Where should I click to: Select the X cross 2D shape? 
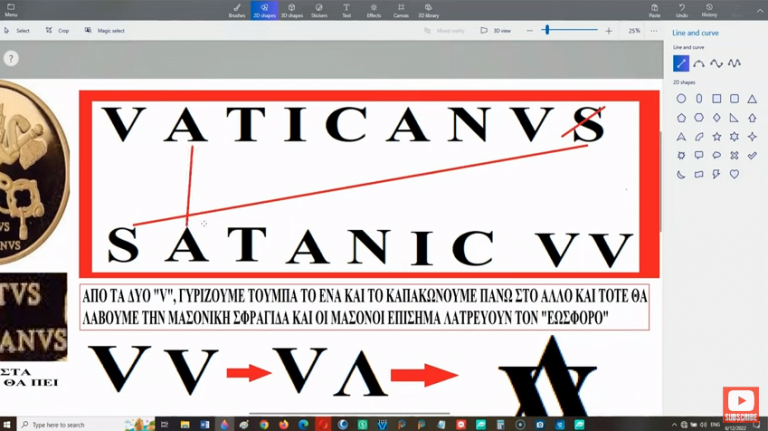(x=734, y=156)
